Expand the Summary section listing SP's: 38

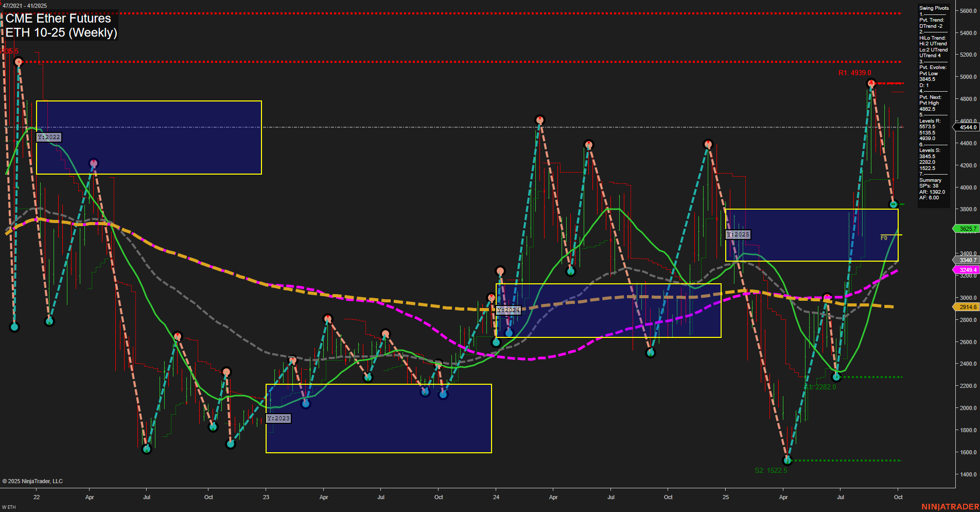coord(930,180)
